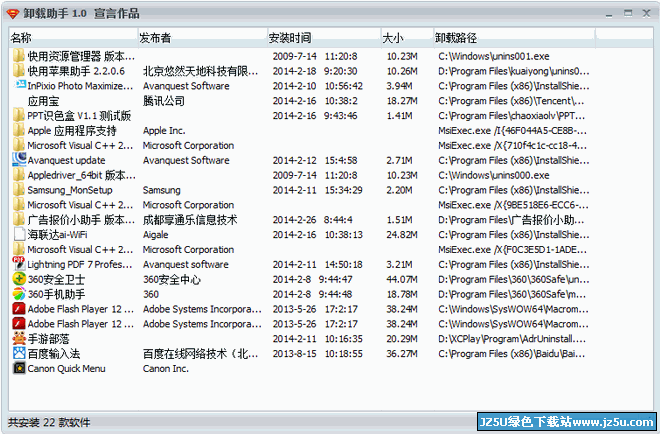This screenshot has height=434, width=660.
Task: Sort by 卸载路径 column header
Action: pos(514,38)
